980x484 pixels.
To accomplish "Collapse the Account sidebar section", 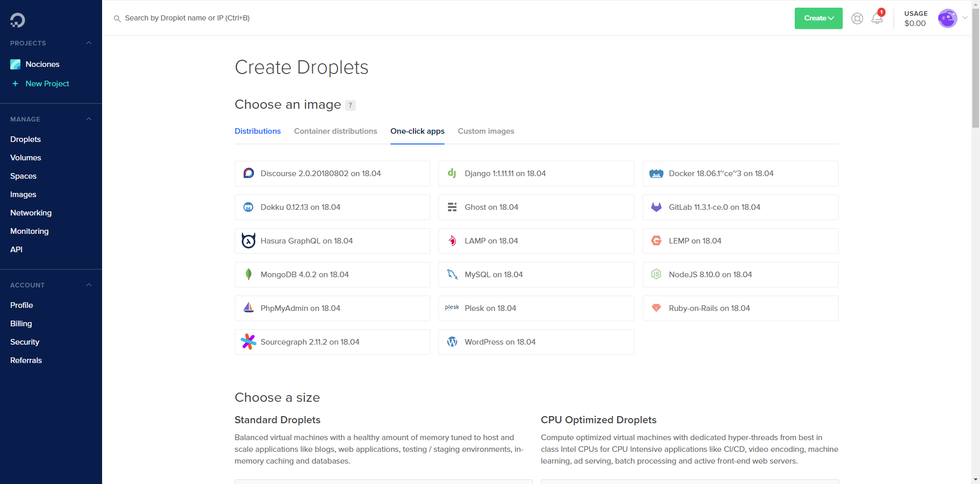I will tap(89, 285).
